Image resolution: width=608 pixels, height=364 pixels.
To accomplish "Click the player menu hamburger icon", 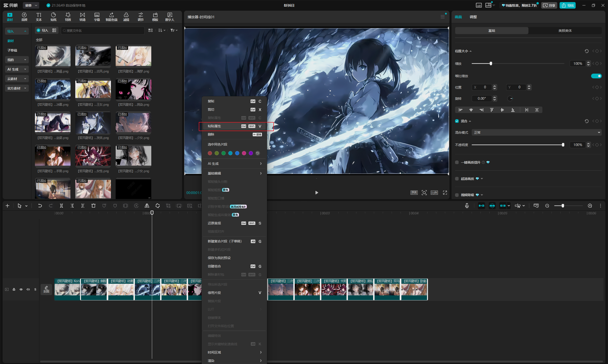I will (x=443, y=17).
